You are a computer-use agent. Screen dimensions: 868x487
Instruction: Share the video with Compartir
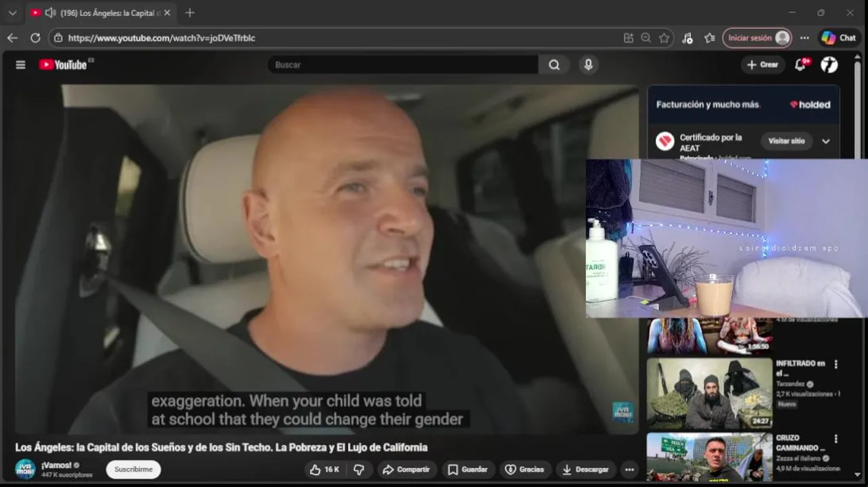tap(406, 469)
